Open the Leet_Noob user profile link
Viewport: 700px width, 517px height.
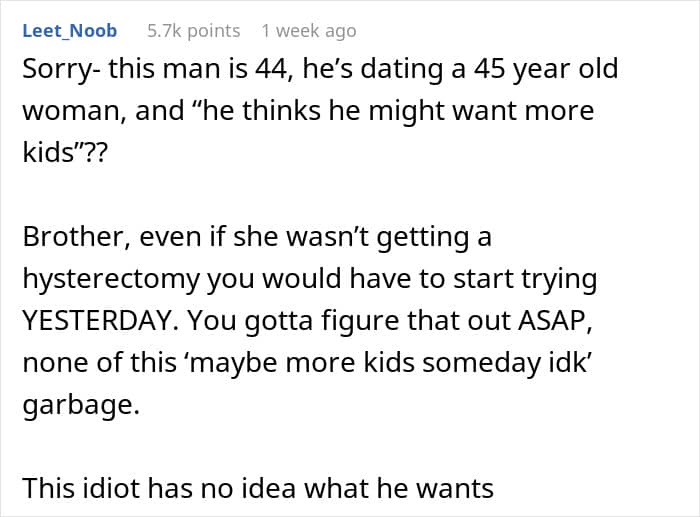point(70,31)
